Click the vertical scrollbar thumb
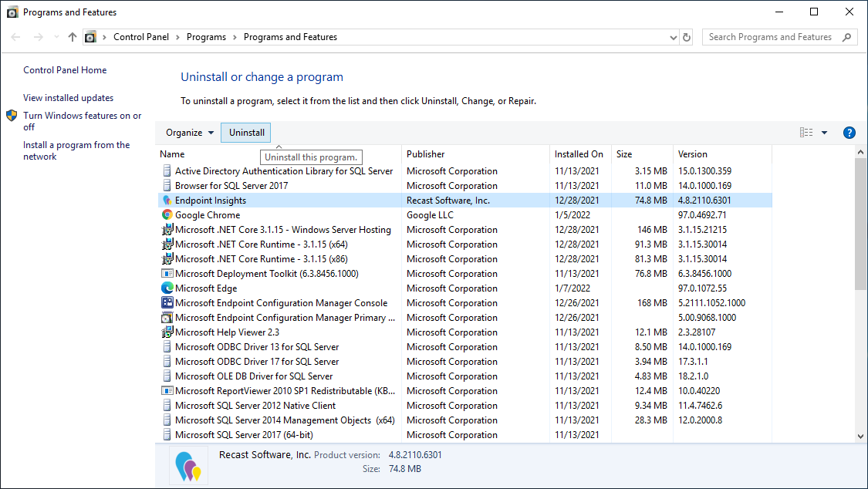 tap(860, 224)
